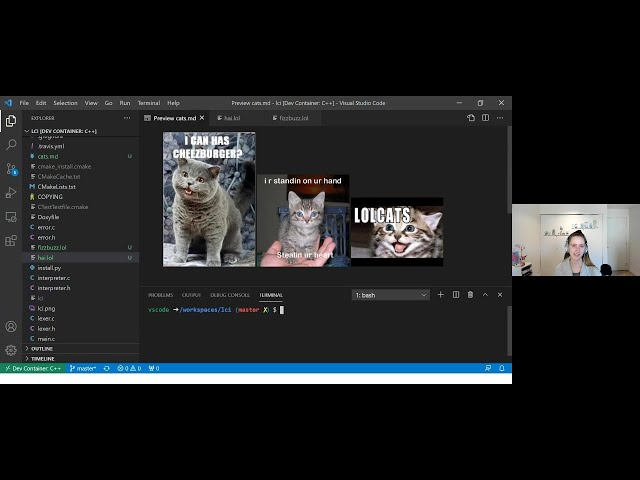Open the terminal selector dropdown '1: bash'

(x=391, y=295)
